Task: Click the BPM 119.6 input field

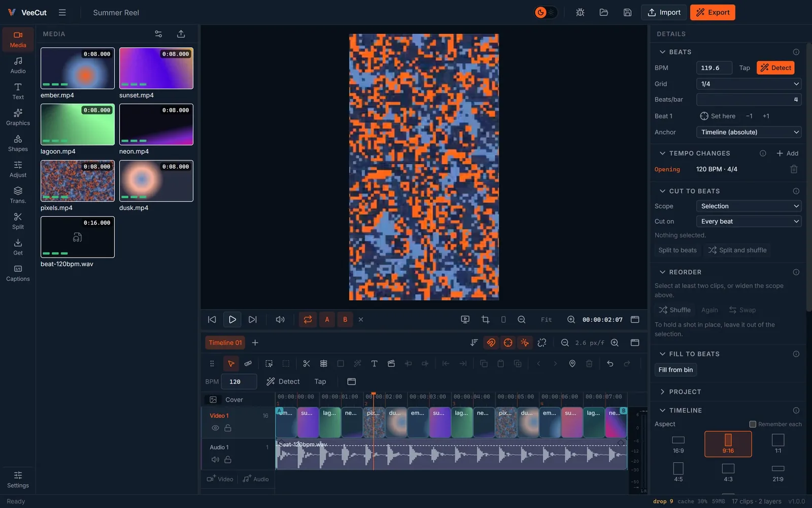Action: pyautogui.click(x=714, y=68)
